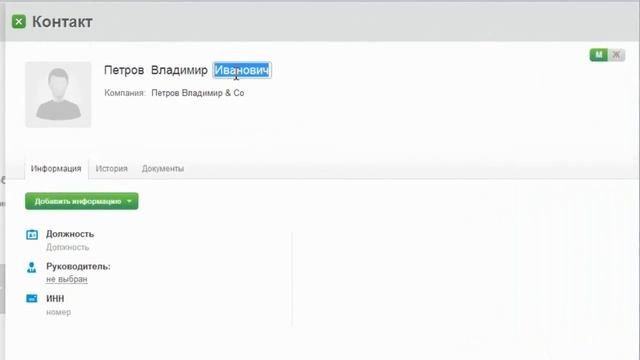Click the surname field Петров
The width and height of the screenshot is (640, 360).
tap(124, 70)
